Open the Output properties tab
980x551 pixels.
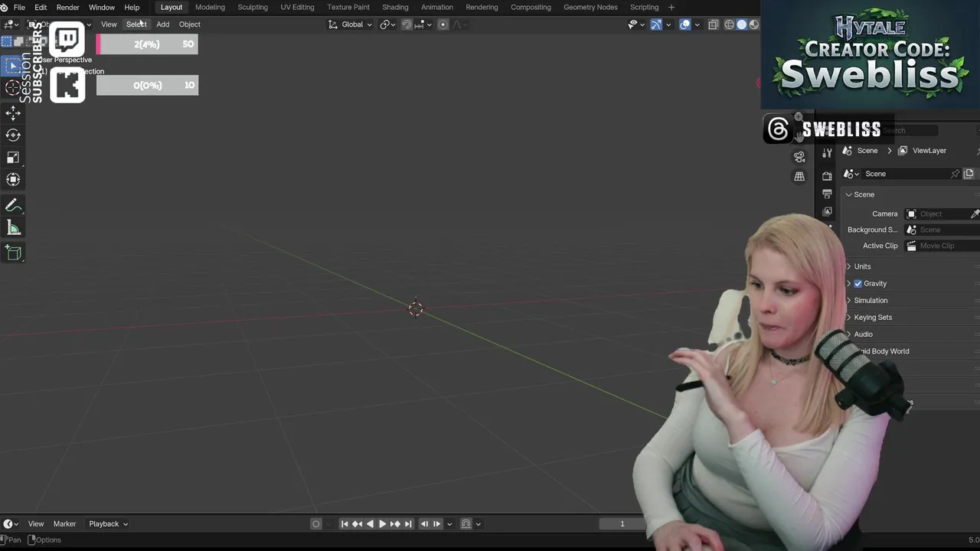click(x=827, y=194)
